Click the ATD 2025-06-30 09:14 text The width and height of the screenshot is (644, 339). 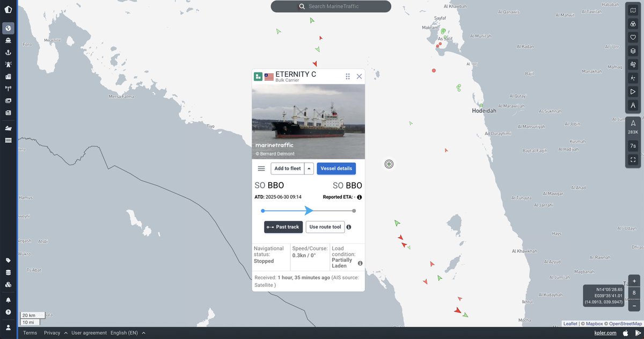point(278,197)
